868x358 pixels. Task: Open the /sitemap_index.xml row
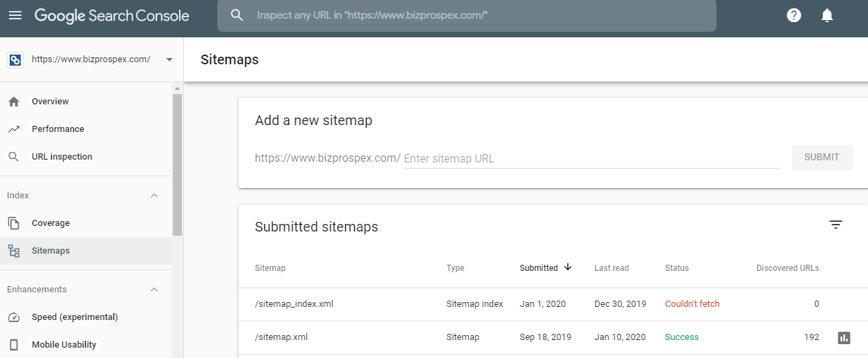coord(294,304)
